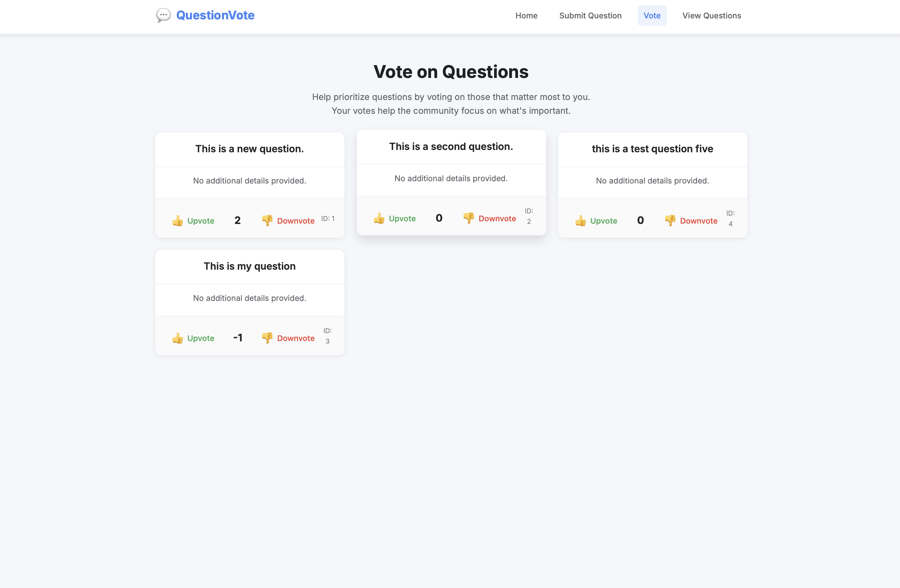Click the speech bubble logo icon
The width and height of the screenshot is (900, 588).
163,15
